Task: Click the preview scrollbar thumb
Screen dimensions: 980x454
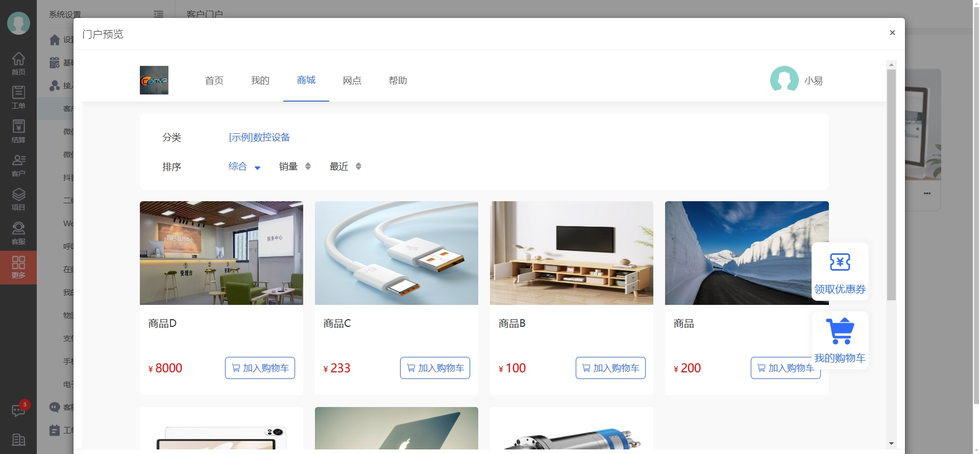Action: coord(891,185)
